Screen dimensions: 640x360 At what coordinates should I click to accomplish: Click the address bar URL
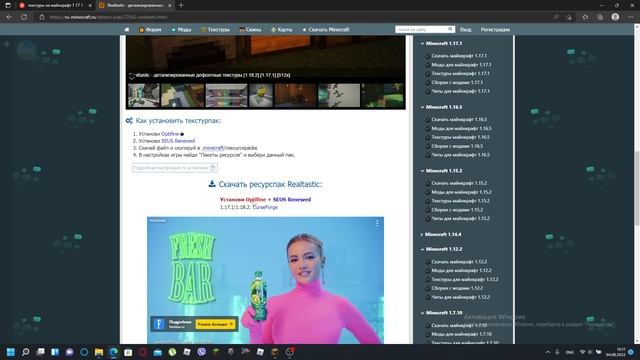point(108,17)
